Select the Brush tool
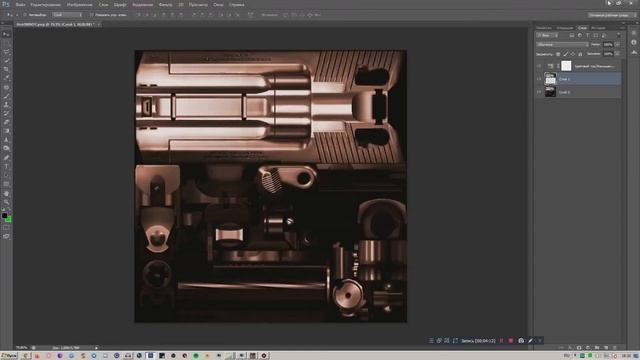 pos(6,96)
